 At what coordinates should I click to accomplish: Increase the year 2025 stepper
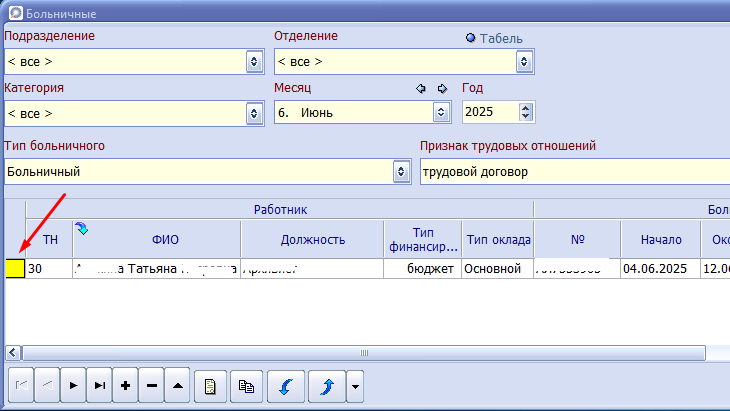pyautogui.click(x=526, y=108)
